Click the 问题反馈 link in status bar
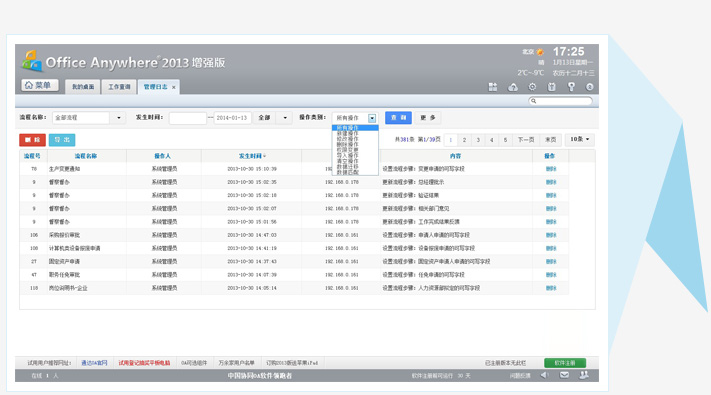711x395 pixels. pos(520,375)
